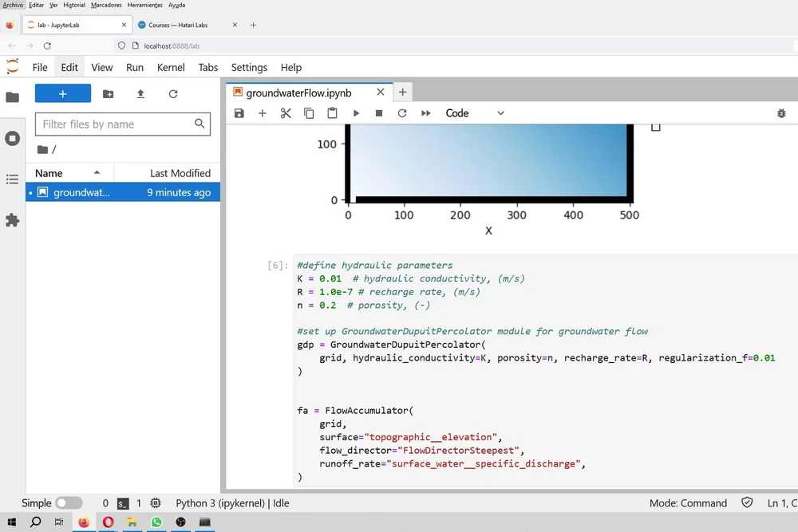Open the File Browser sidebar icon

click(x=12, y=97)
